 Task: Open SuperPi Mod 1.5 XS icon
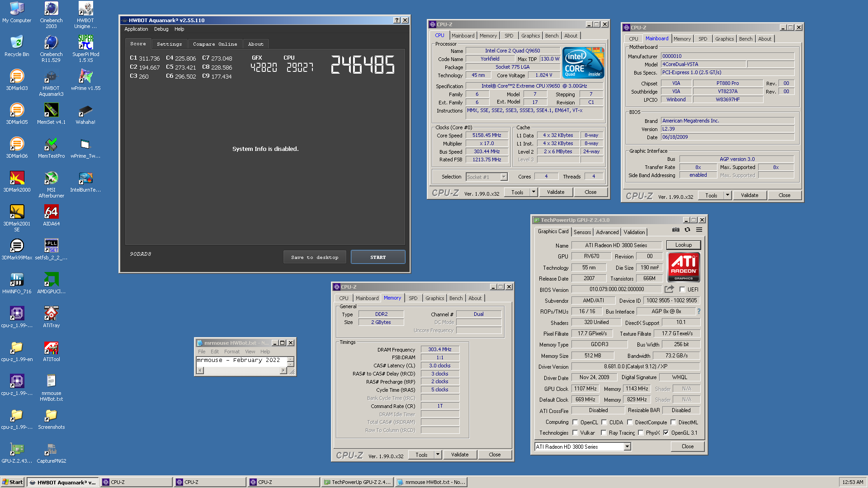click(x=85, y=48)
